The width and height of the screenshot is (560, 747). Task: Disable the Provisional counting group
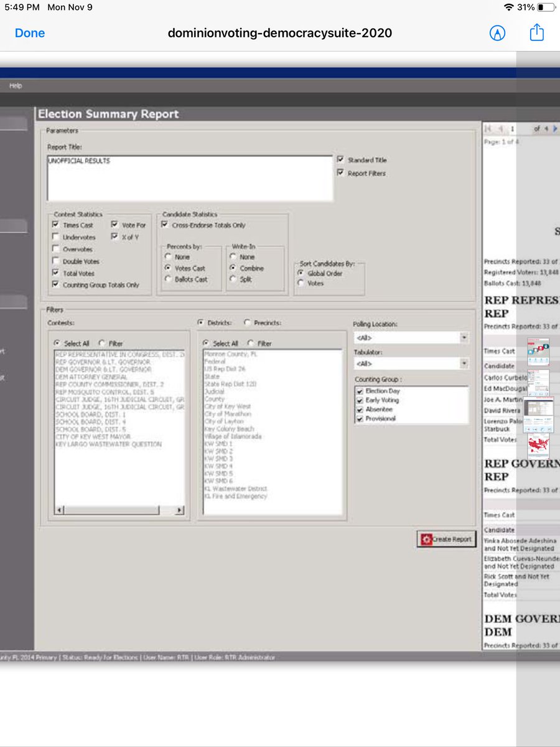[x=360, y=420]
